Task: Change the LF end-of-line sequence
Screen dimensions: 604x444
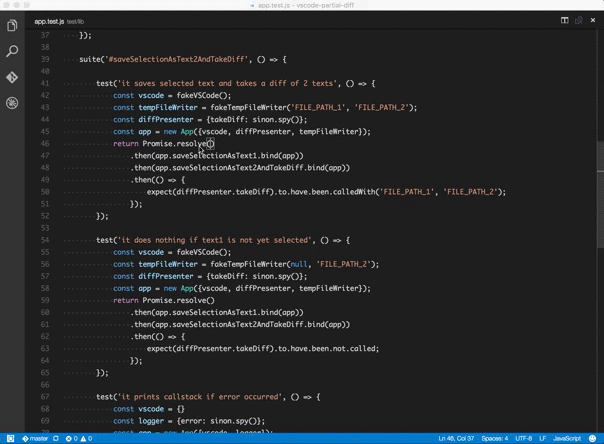Action: 543,438
